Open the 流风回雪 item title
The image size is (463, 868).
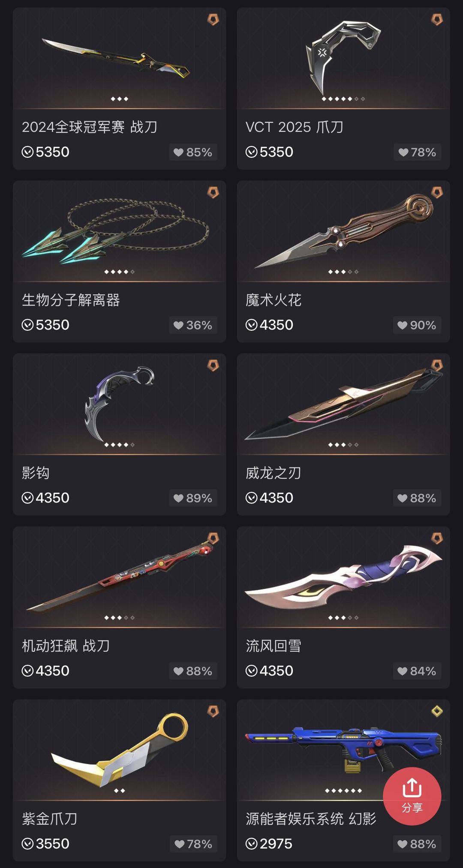274,646
